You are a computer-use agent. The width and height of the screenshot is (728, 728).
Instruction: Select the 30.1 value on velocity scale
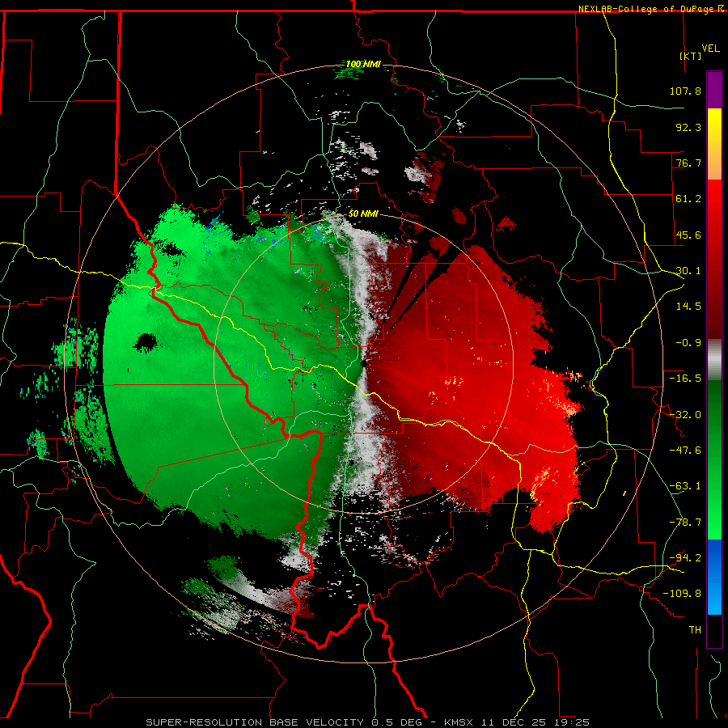(688, 271)
